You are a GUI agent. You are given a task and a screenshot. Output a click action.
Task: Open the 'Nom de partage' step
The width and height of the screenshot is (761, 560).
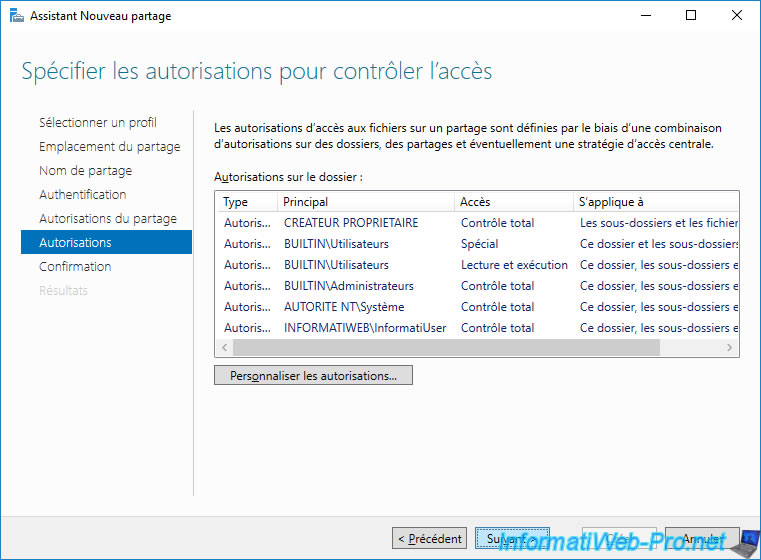pos(85,171)
